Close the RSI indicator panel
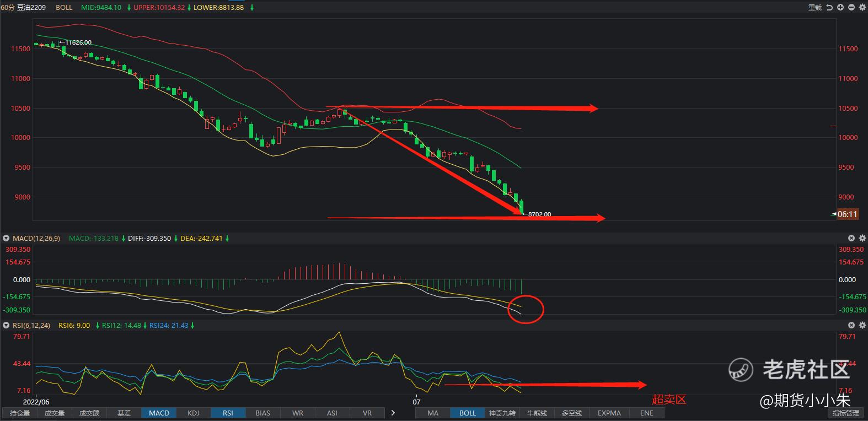Viewport: 868px width, 421px height. [x=851, y=325]
